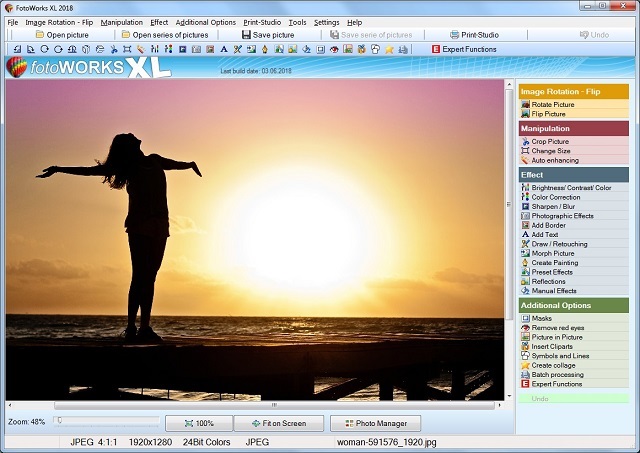Click the balloon logo next to fotoWORKS XL
The height and width of the screenshot is (453, 640).
tap(17, 67)
